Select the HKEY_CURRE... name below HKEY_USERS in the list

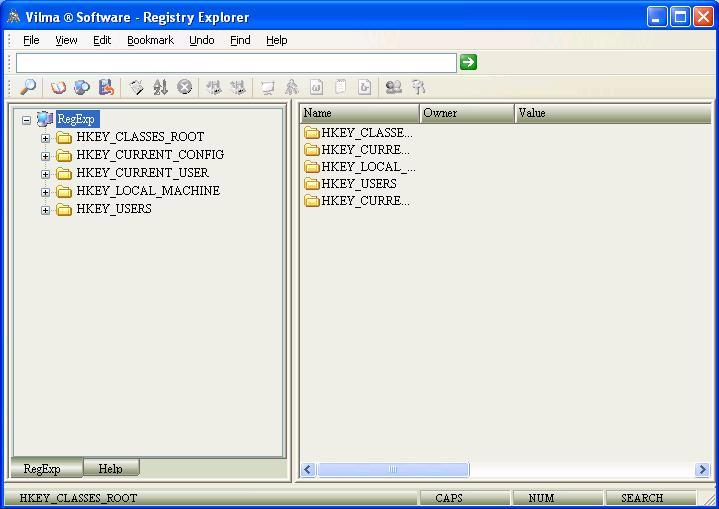click(365, 201)
